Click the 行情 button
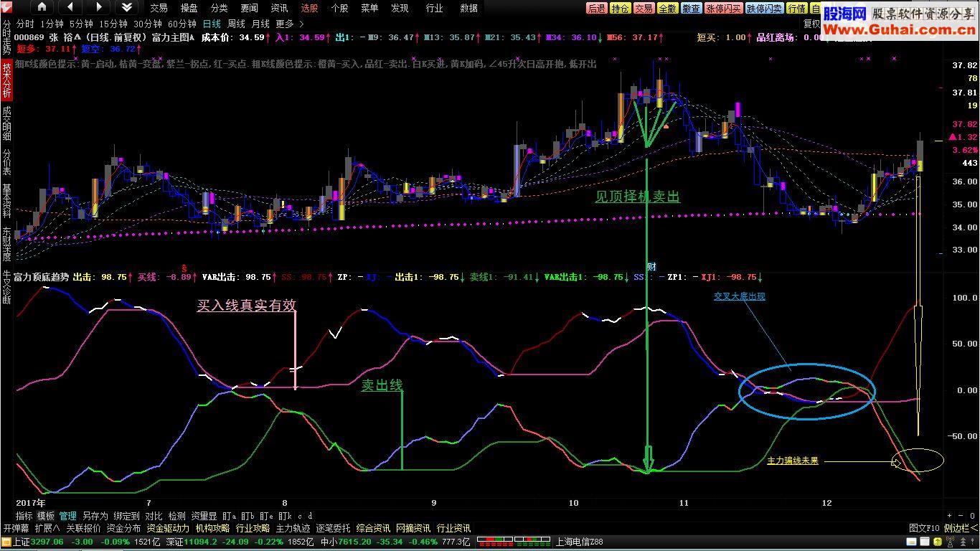 pos(796,8)
